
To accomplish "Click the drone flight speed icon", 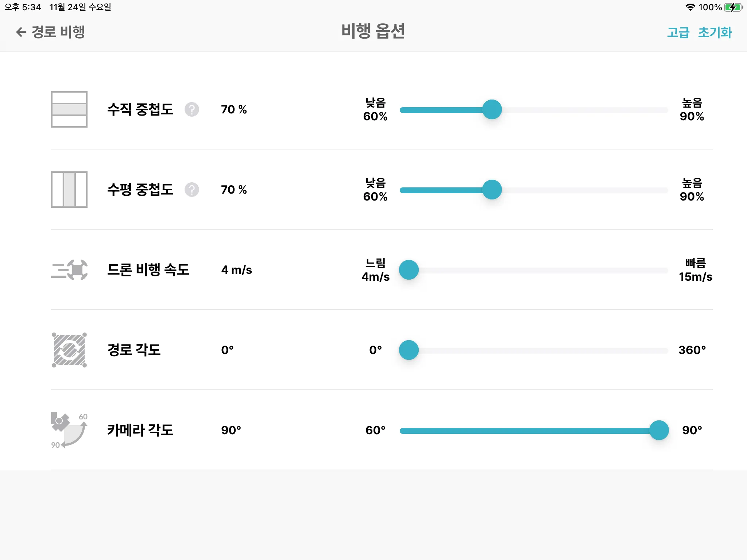I will click(69, 270).
